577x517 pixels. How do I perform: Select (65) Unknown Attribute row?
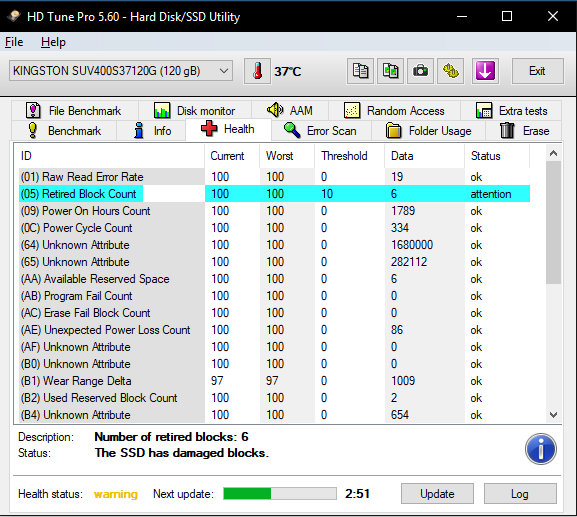[x=275, y=262]
